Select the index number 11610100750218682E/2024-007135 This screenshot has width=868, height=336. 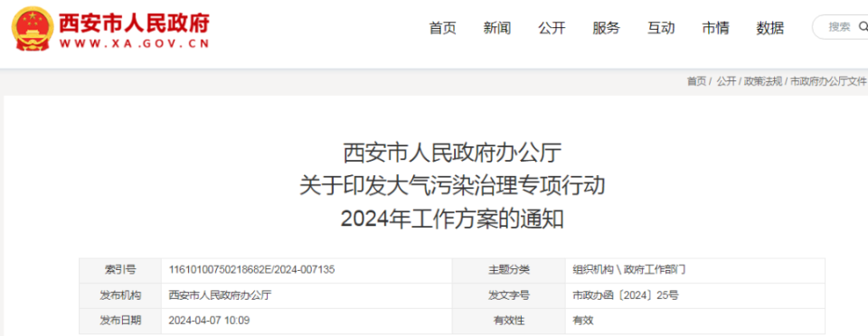point(252,270)
